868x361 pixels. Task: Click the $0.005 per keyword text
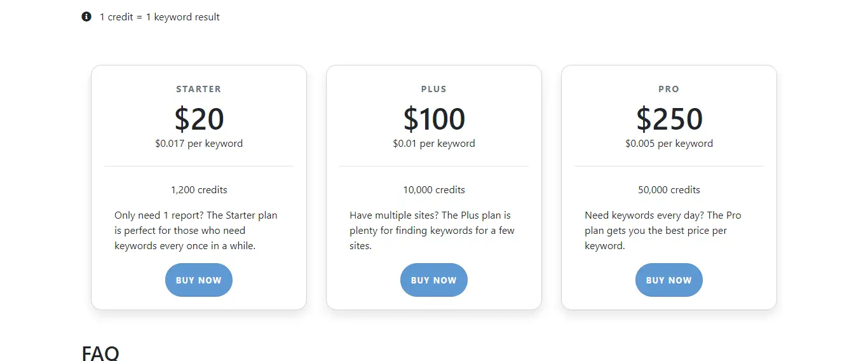pos(669,144)
